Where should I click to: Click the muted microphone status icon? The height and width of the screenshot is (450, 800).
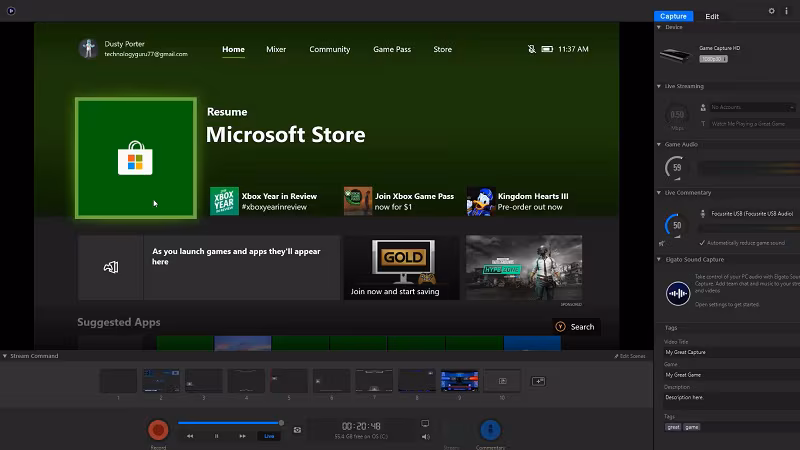532,49
